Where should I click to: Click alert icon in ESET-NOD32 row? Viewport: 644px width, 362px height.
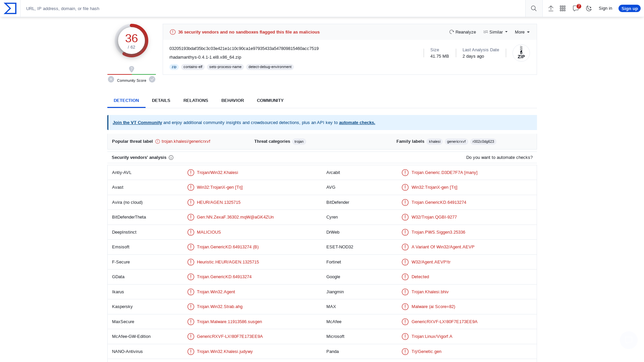point(405,247)
